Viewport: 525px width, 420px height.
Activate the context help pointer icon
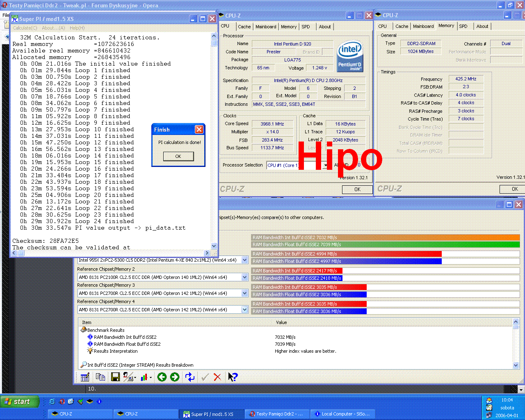233,377
